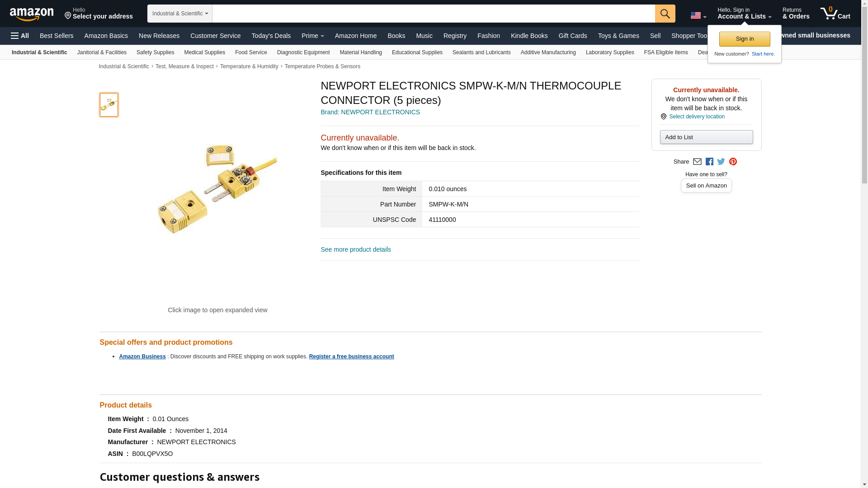Viewport: 868px width, 488px height.
Task: Share on Facebook icon
Action: [709, 162]
